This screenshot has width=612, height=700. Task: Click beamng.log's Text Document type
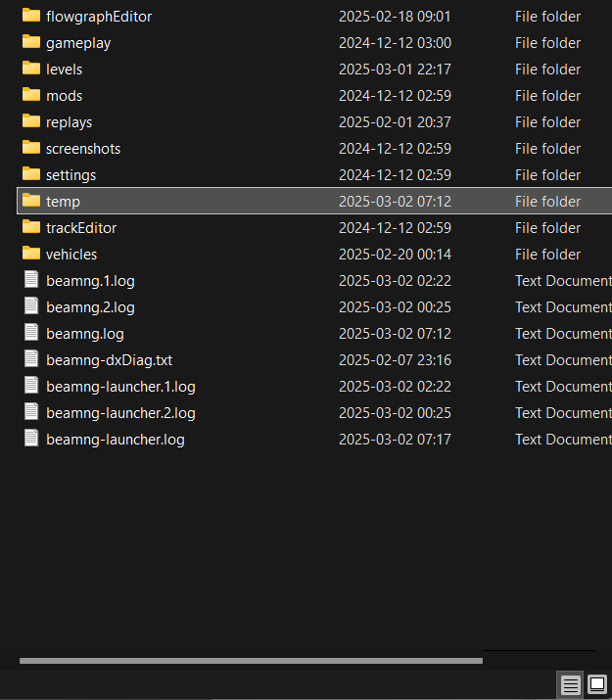click(563, 334)
